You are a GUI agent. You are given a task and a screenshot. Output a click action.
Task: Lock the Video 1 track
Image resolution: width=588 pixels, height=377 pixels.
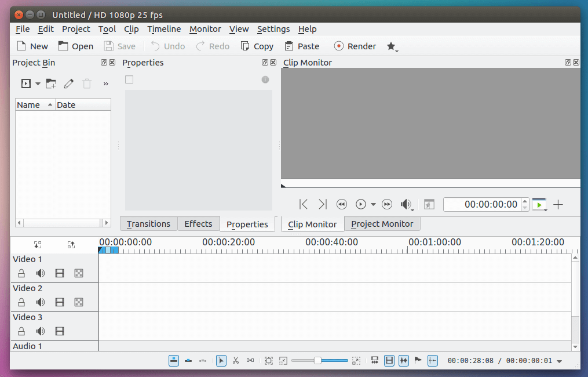pos(21,273)
